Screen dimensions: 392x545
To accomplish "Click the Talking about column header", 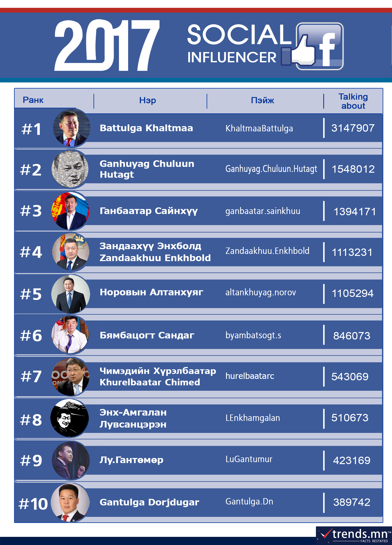I will coord(353,101).
